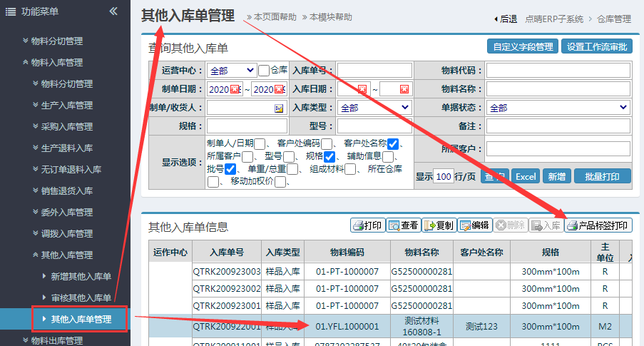Click the 复制 copy toolbar button

[439, 225]
